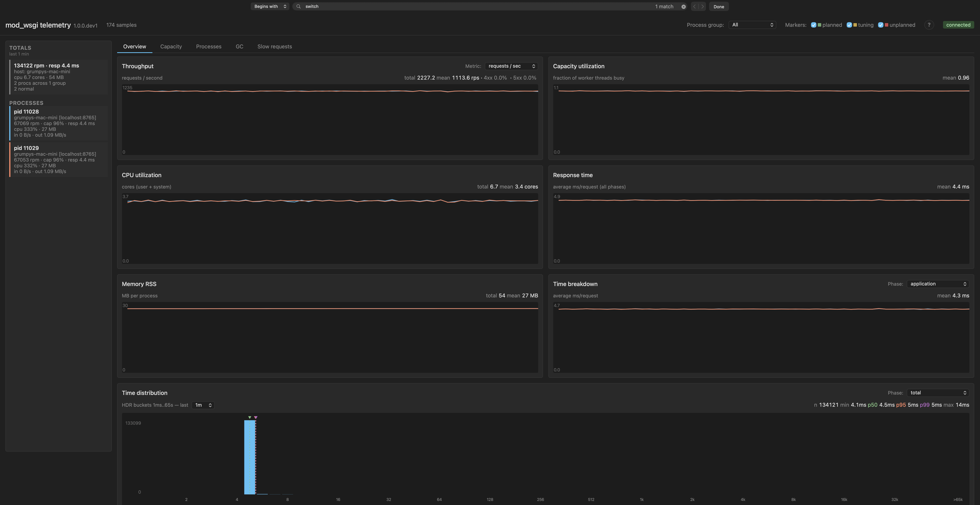The image size is (980, 505).
Task: Click the CPU utilization chart title
Action: coord(141,175)
